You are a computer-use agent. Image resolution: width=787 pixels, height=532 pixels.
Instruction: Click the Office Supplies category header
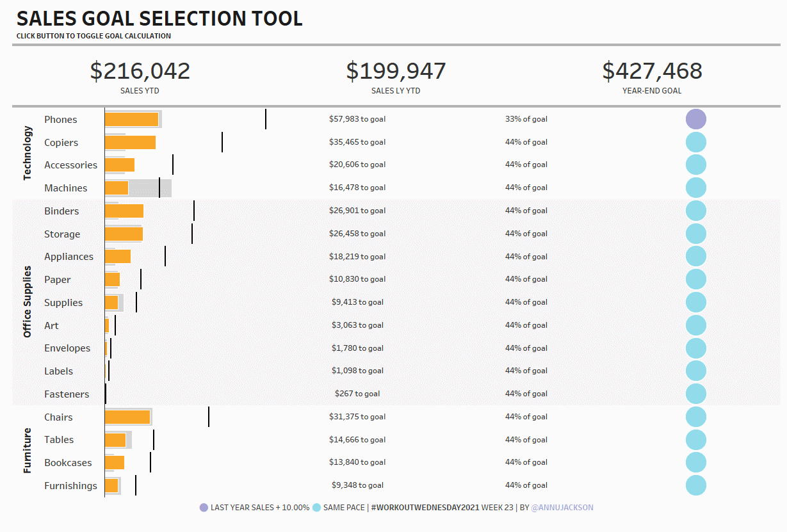27,302
